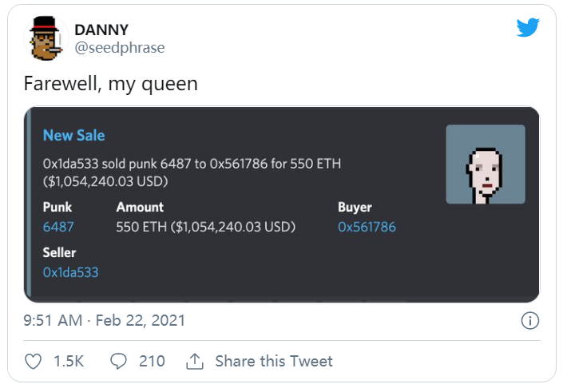The width and height of the screenshot is (563, 392).
Task: Click the Twitter bird logo
Action: click(x=528, y=29)
